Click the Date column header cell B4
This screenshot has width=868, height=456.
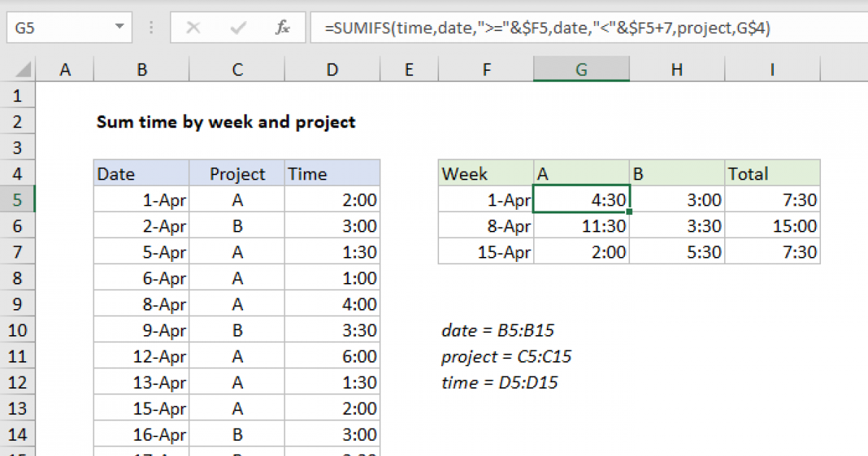coord(142,173)
